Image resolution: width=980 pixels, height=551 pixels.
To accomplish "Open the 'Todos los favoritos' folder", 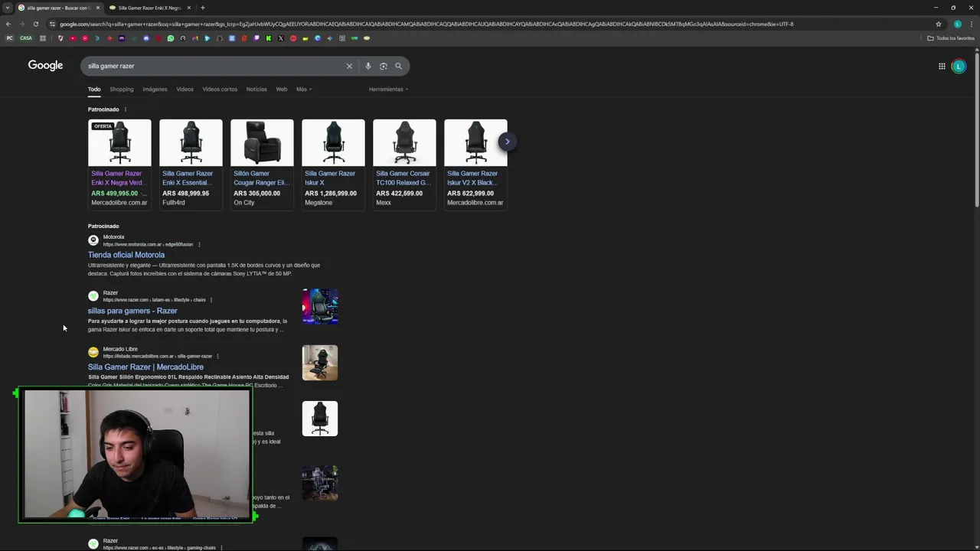I will pos(951,38).
